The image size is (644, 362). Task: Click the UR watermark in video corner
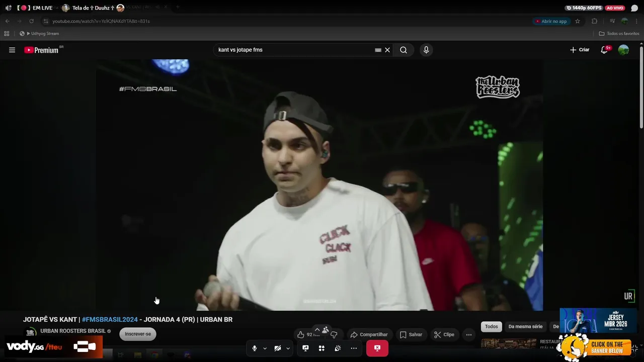[x=628, y=296]
